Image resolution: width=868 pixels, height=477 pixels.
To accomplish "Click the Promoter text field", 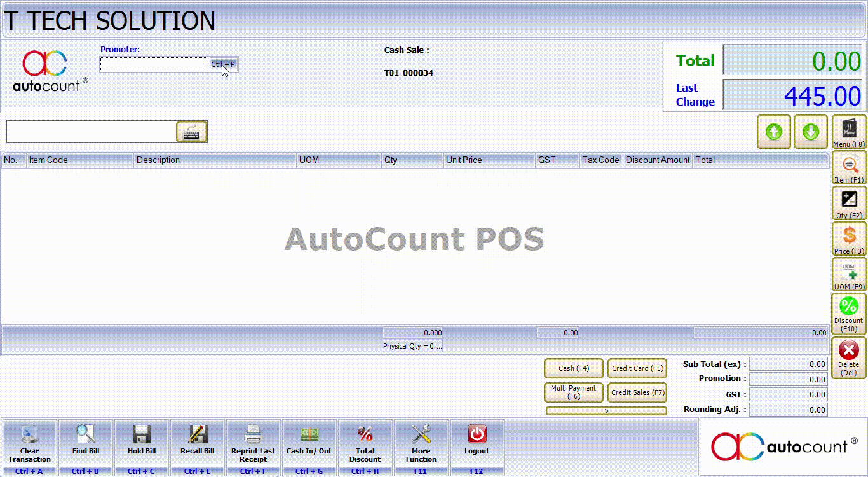I will click(x=154, y=64).
